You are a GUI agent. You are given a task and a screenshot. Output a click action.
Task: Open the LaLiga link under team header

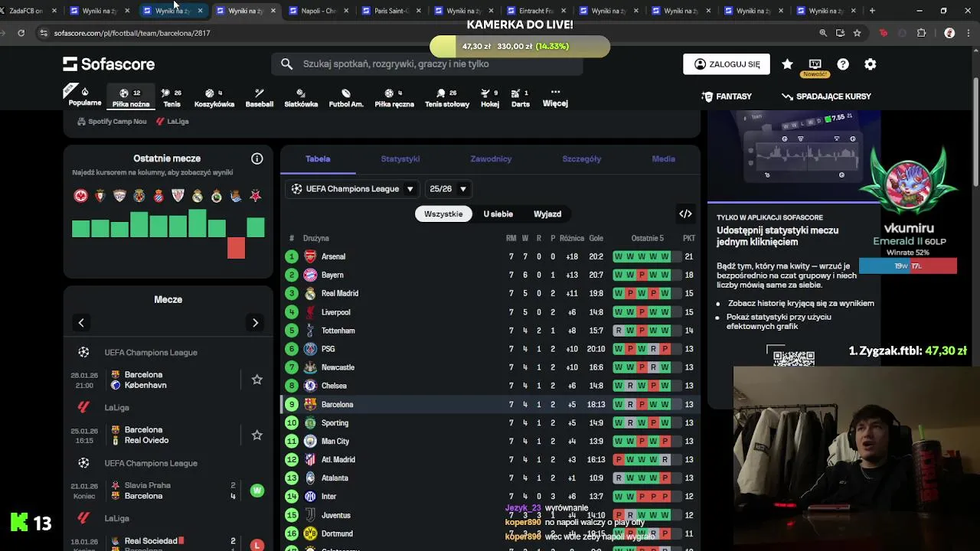(172, 121)
